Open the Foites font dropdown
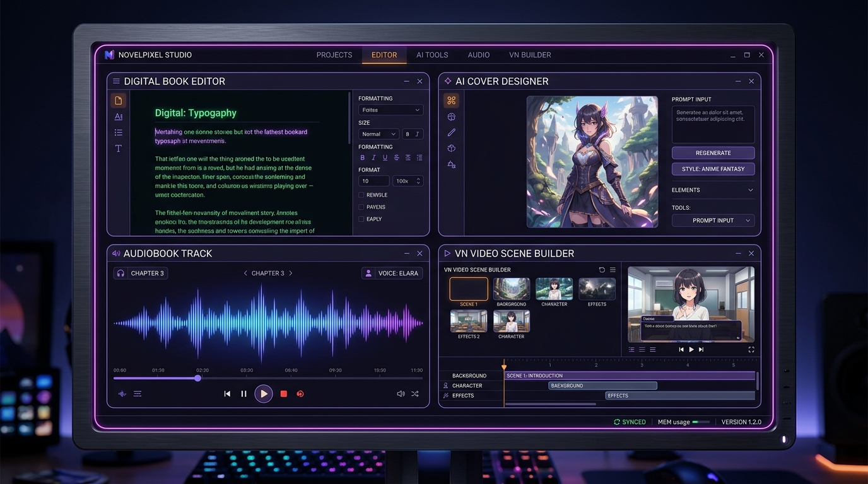 (390, 110)
